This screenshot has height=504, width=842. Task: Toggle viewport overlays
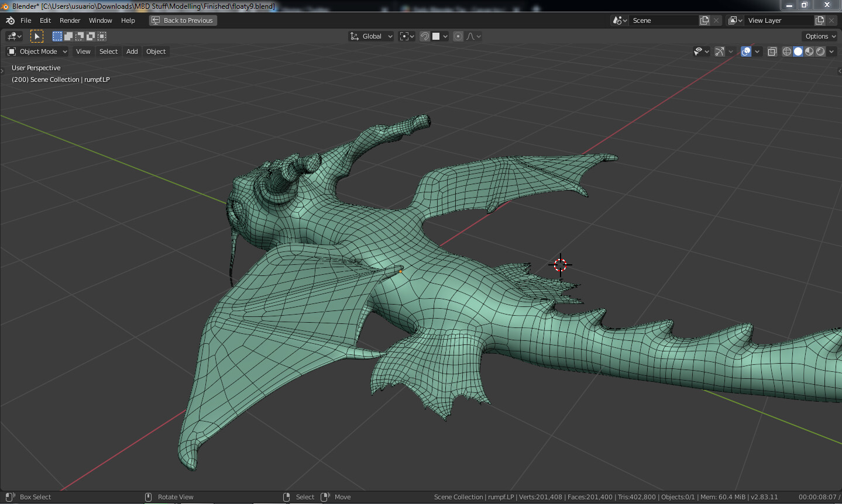tap(746, 51)
